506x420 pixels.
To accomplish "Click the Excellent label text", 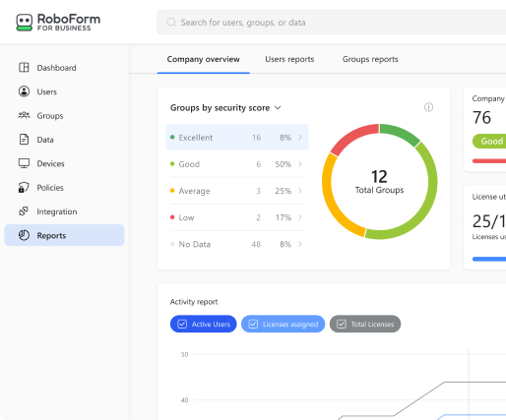I will click(x=196, y=138).
